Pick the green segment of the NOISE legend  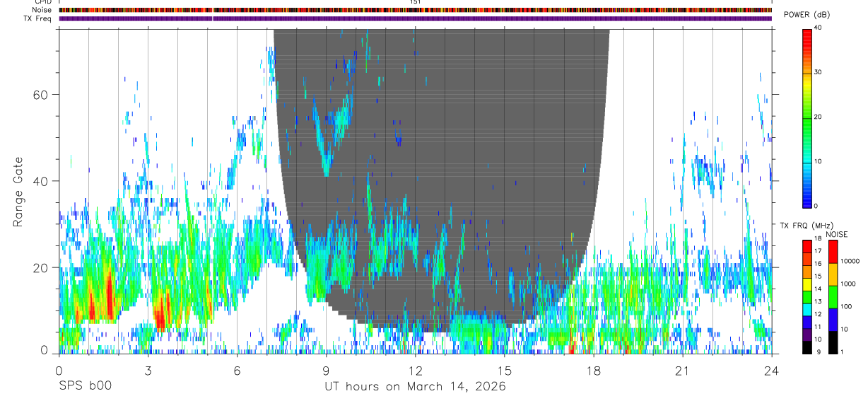[x=833, y=297]
